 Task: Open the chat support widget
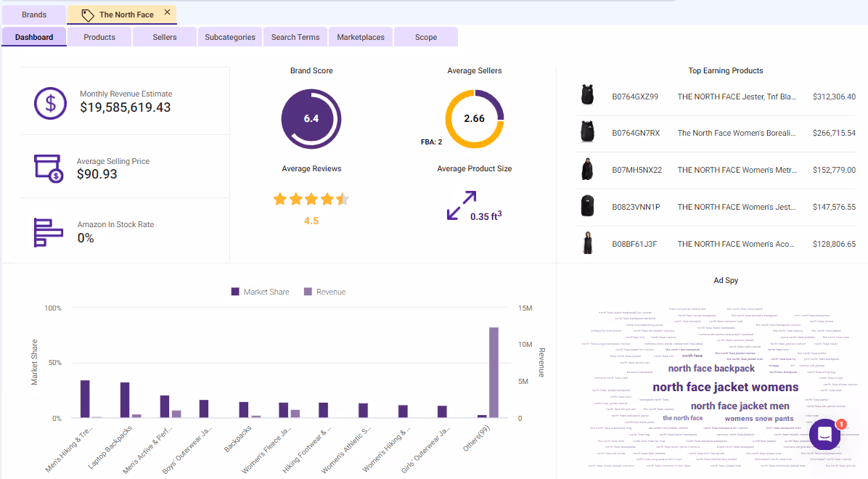tap(825, 434)
